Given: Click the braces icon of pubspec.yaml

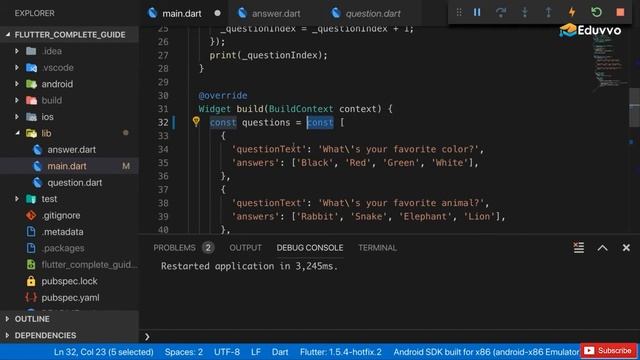Looking at the screenshot, I should coord(31,297).
